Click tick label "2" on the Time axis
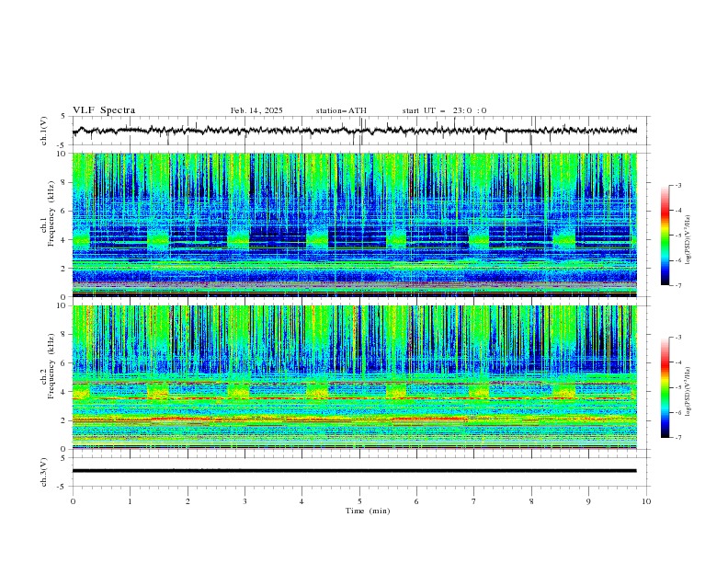This screenshot has height=563, width=728. tap(188, 501)
